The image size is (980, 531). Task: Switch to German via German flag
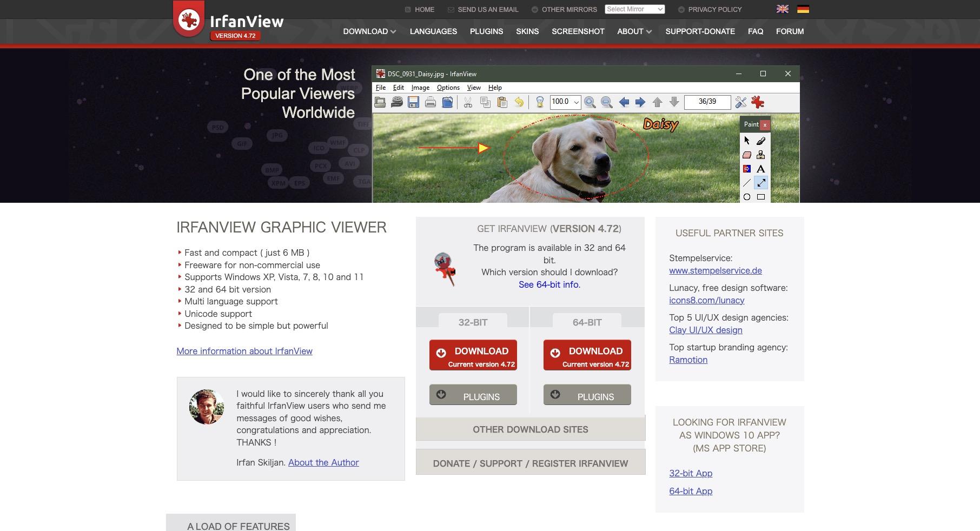tap(803, 9)
